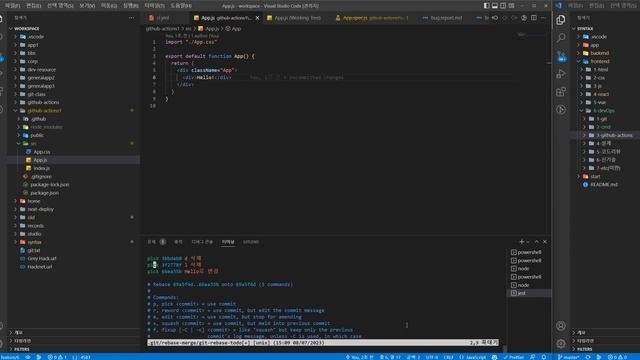The width and height of the screenshot is (640, 360).
Task: Open Run and Debug in SYNTAX window
Action: [x=561, y=74]
